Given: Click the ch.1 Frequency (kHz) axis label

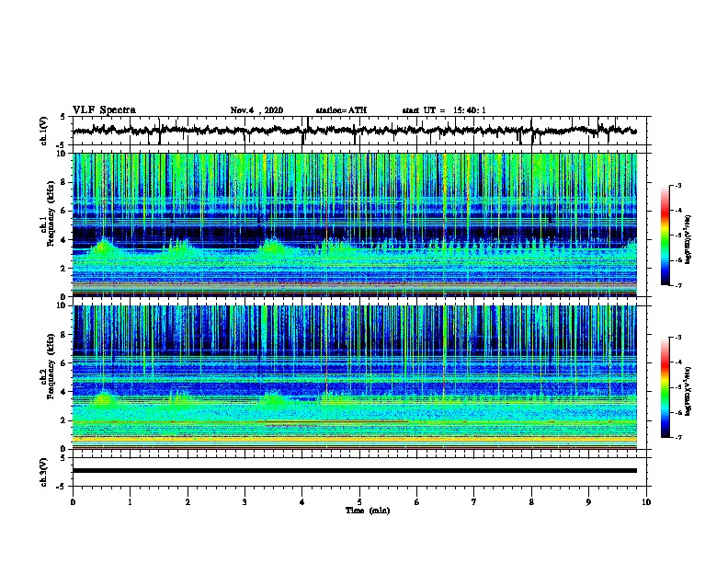Looking at the screenshot, I should pyautogui.click(x=48, y=213).
